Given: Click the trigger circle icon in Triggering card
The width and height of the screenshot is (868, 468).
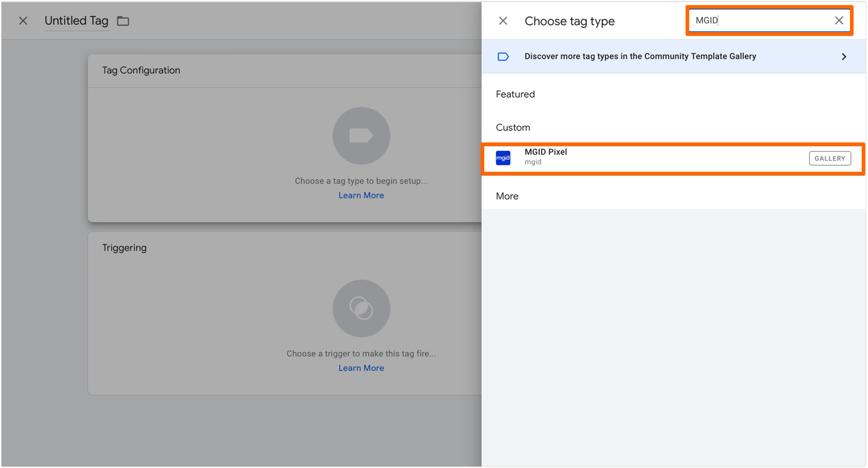Looking at the screenshot, I should 361,308.
